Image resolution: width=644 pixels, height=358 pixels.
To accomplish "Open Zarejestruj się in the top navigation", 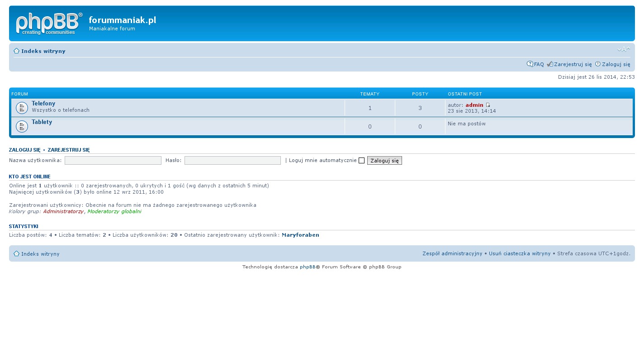I will tap(573, 64).
